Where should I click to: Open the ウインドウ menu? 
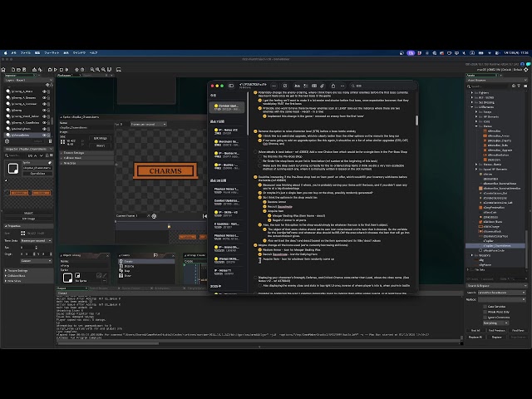(80, 53)
